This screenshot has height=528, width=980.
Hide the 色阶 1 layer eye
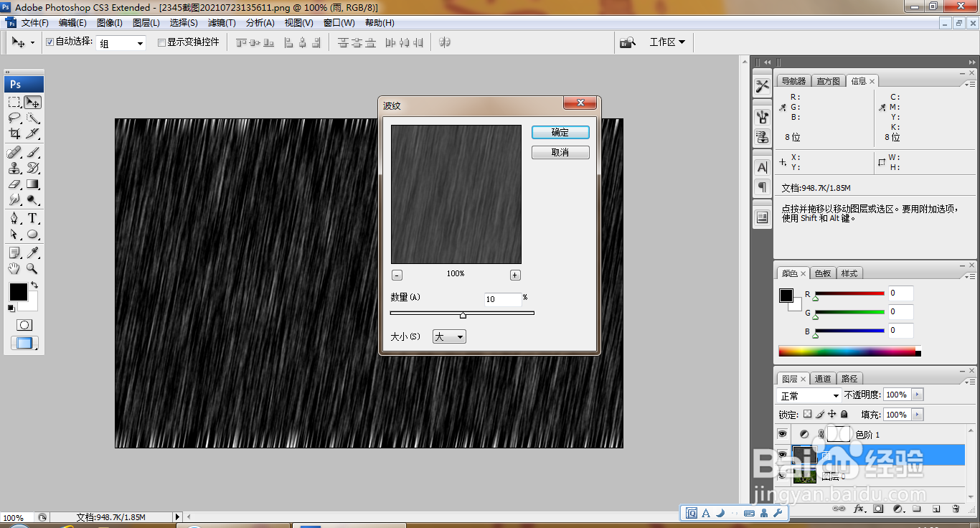(x=783, y=434)
